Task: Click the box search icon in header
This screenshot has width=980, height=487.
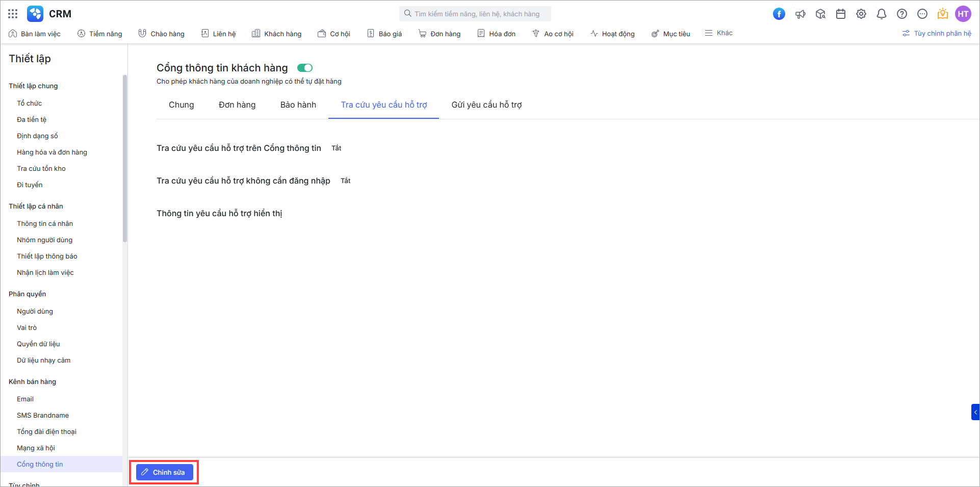Action: (820, 14)
